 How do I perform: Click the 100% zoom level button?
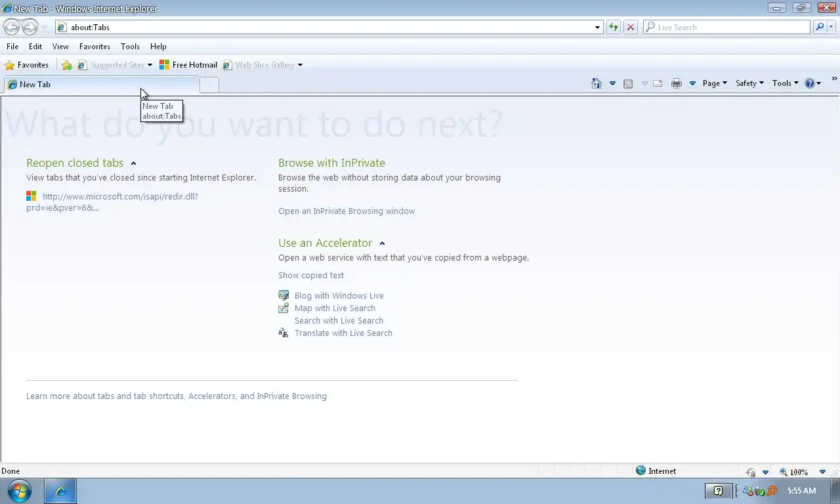794,472
